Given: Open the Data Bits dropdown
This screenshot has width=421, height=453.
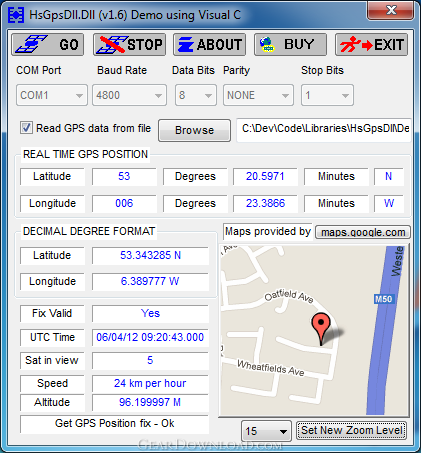Looking at the screenshot, I should tap(196, 95).
